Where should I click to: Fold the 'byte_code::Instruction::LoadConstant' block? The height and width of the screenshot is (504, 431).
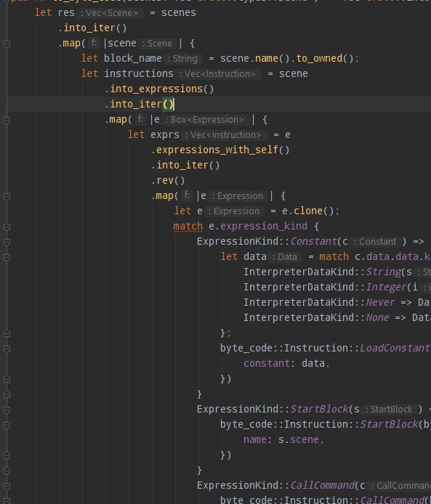point(7,349)
